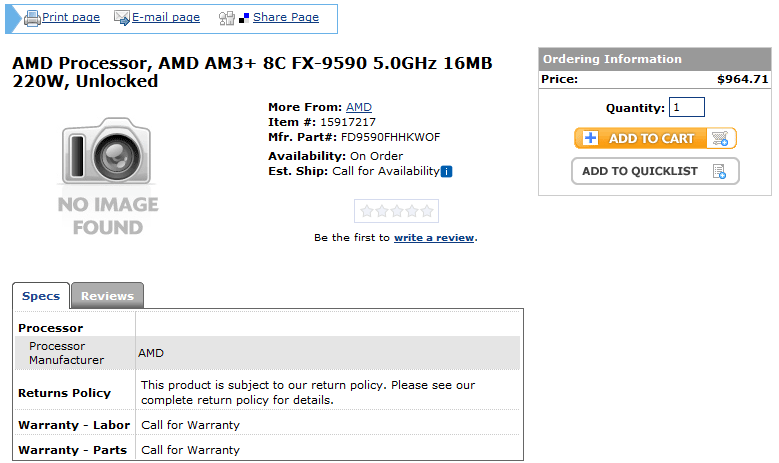Click the people icon beside Share Page

tap(227, 18)
